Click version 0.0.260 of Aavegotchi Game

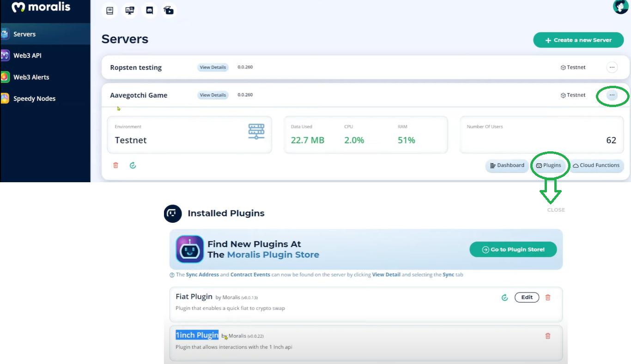[245, 95]
